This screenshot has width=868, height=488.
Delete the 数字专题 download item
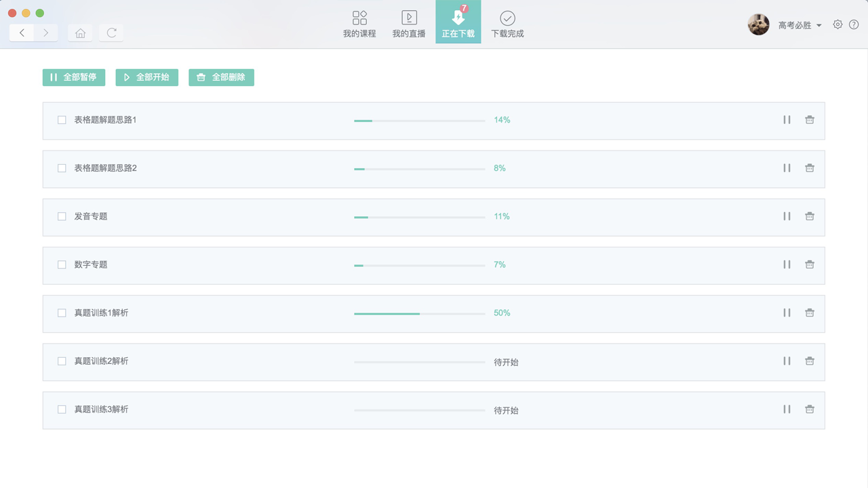809,264
